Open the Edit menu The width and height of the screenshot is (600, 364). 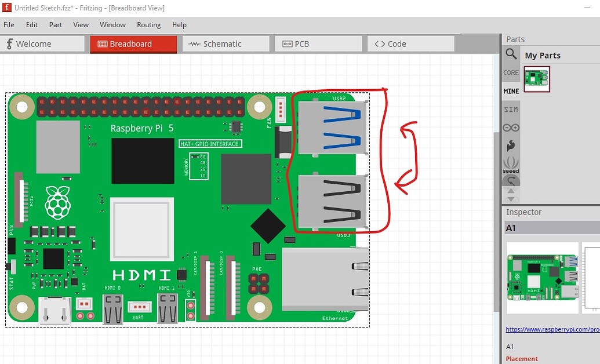(x=32, y=25)
